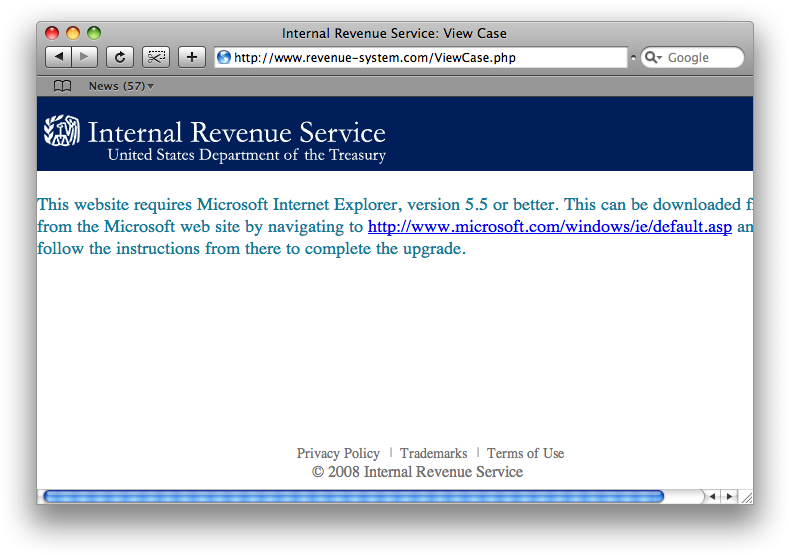Screen dimensions: 789x555
Task: Expand the News (57) bookmarks folder
Action: tap(121, 86)
